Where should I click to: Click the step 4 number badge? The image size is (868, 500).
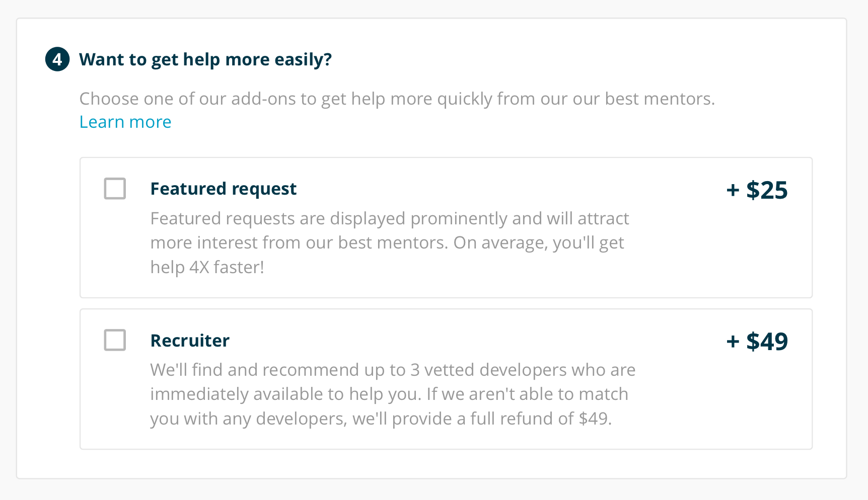coord(57,59)
